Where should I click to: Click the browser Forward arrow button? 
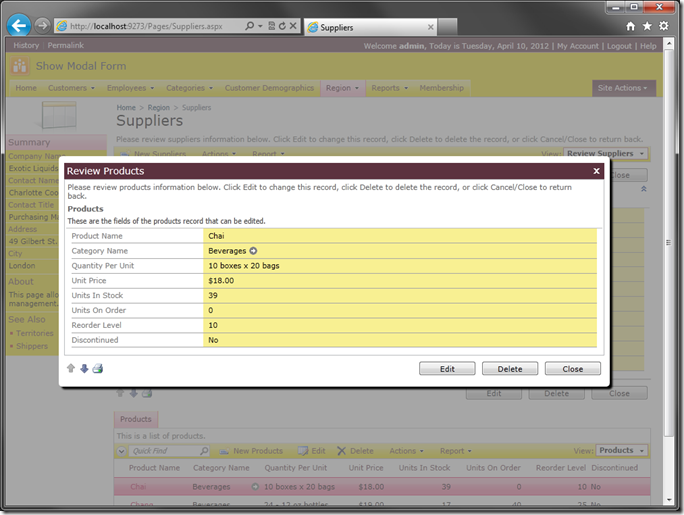(x=42, y=26)
